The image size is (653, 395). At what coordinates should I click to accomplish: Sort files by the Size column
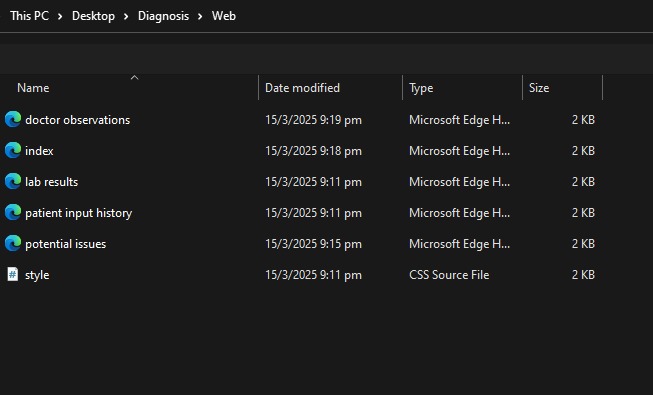click(x=539, y=88)
